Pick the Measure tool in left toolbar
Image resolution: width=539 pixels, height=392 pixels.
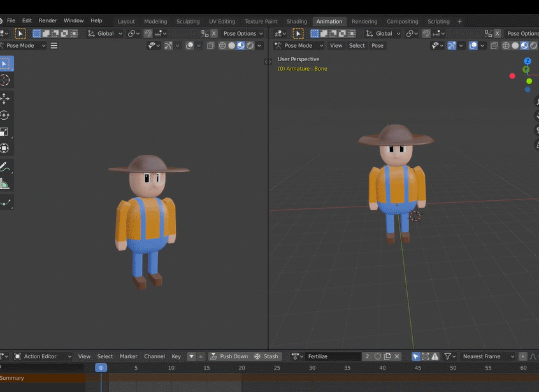click(x=5, y=185)
